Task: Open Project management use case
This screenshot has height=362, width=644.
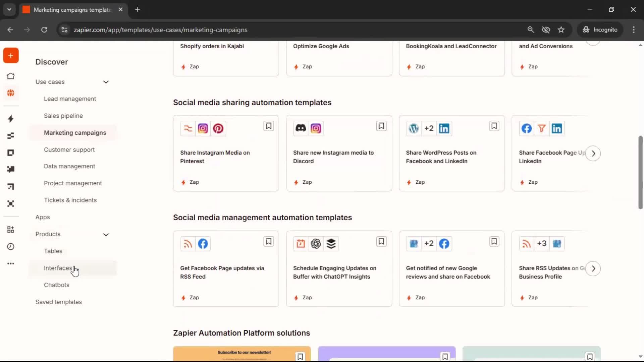Action: tap(73, 183)
